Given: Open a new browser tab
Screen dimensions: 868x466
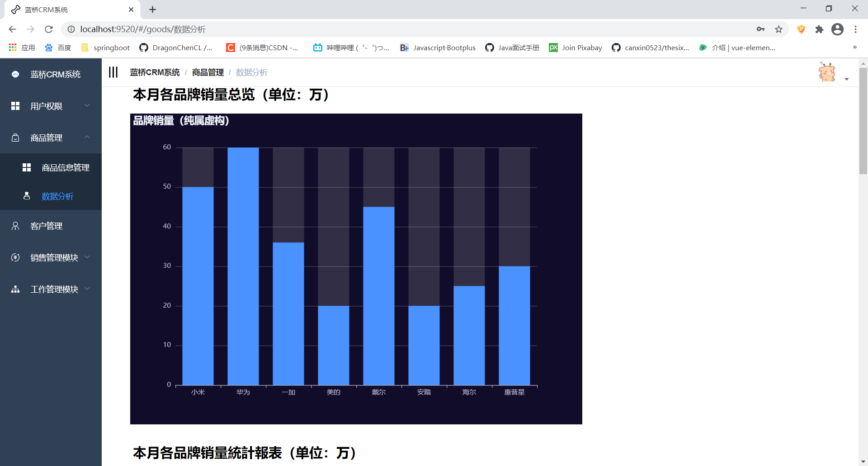Looking at the screenshot, I should point(152,10).
